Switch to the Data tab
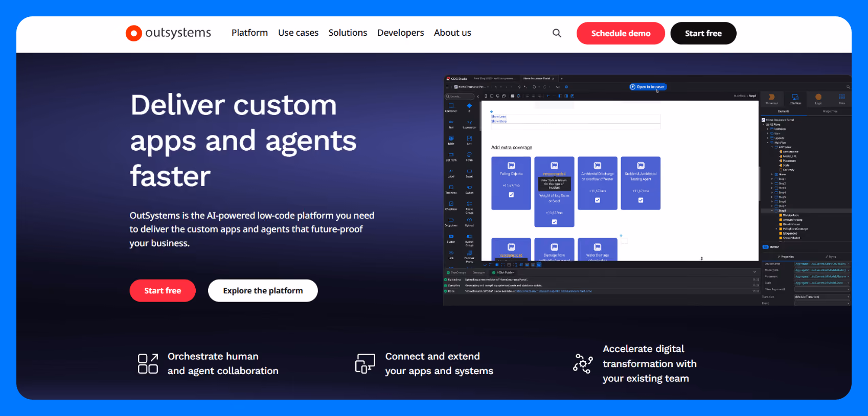The height and width of the screenshot is (416, 868). 841,99
